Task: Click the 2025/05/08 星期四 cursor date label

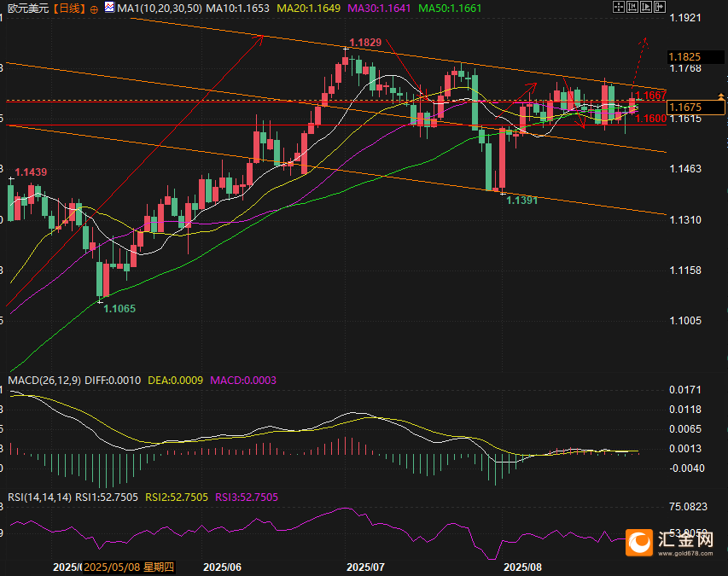Action: 129,567
